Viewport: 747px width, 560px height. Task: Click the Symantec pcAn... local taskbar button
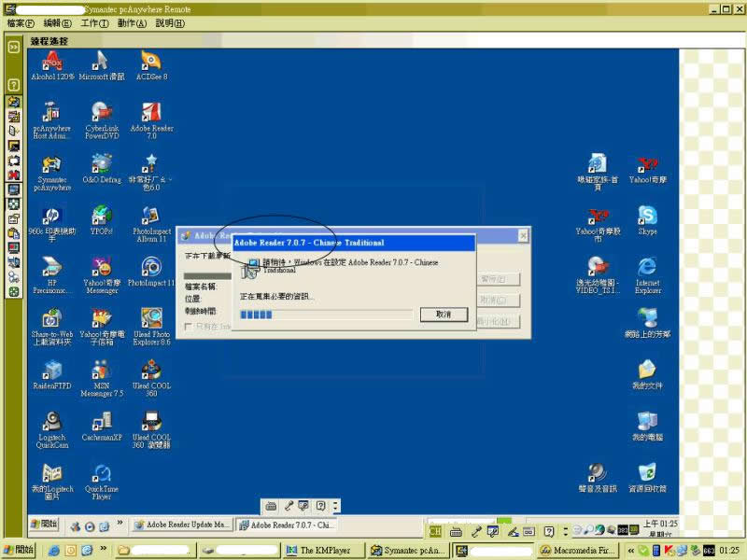(408, 551)
